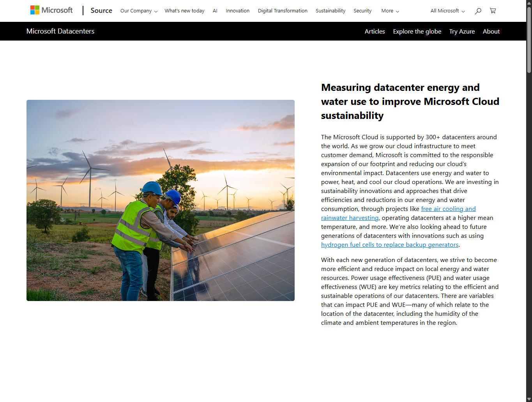This screenshot has width=532, height=402.
Task: Open the AI menu item
Action: [x=215, y=11]
